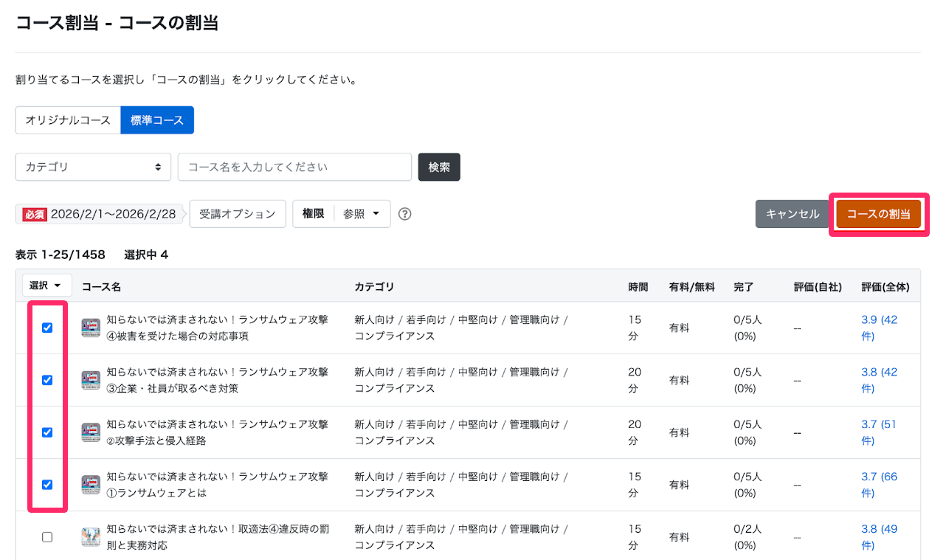This screenshot has width=946, height=560.
Task: Open the 3.7 (51件) rating link
Action: point(880,432)
